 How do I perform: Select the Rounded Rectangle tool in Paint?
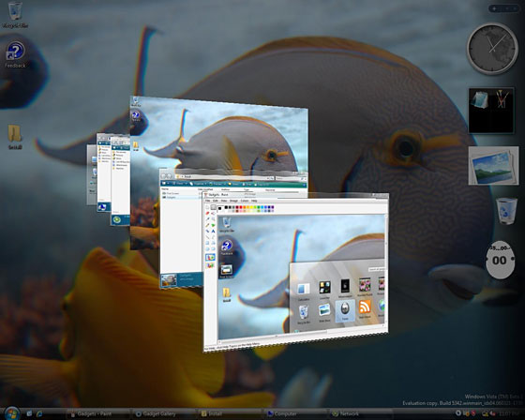214,248
